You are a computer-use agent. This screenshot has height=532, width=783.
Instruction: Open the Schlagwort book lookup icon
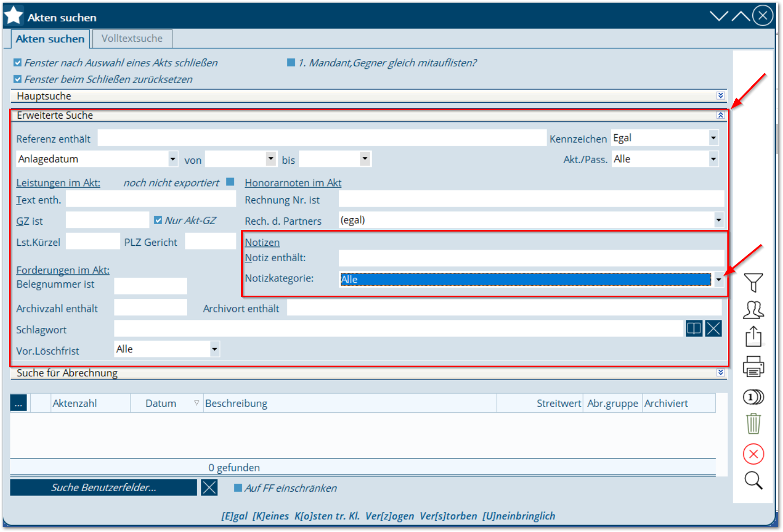[x=693, y=329]
